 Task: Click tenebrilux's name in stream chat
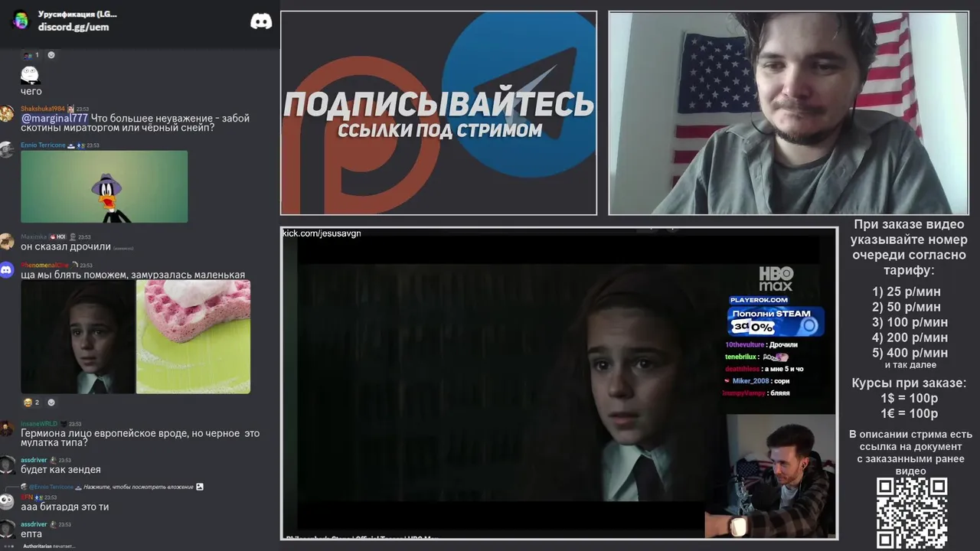pos(742,357)
